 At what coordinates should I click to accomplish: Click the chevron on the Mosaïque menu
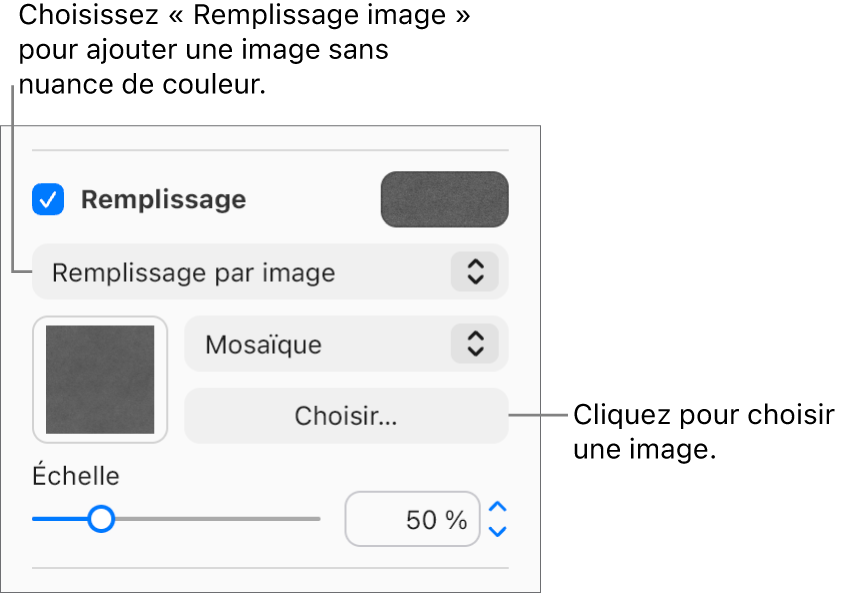click(x=477, y=344)
